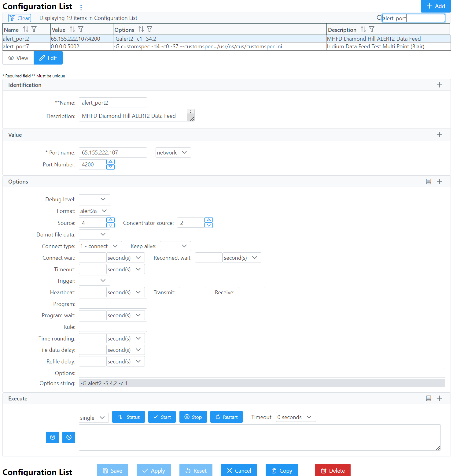Expand the Identification section plus icon

pos(440,85)
